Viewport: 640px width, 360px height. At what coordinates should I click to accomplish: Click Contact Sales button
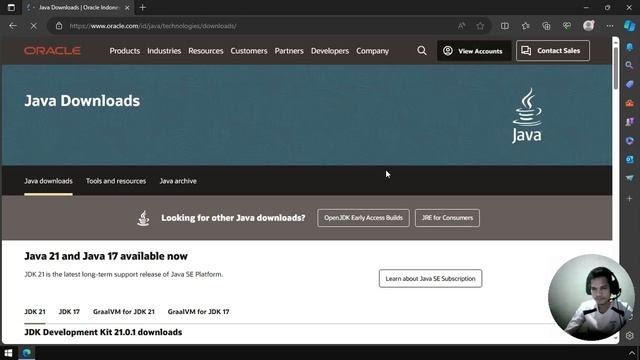click(x=553, y=51)
